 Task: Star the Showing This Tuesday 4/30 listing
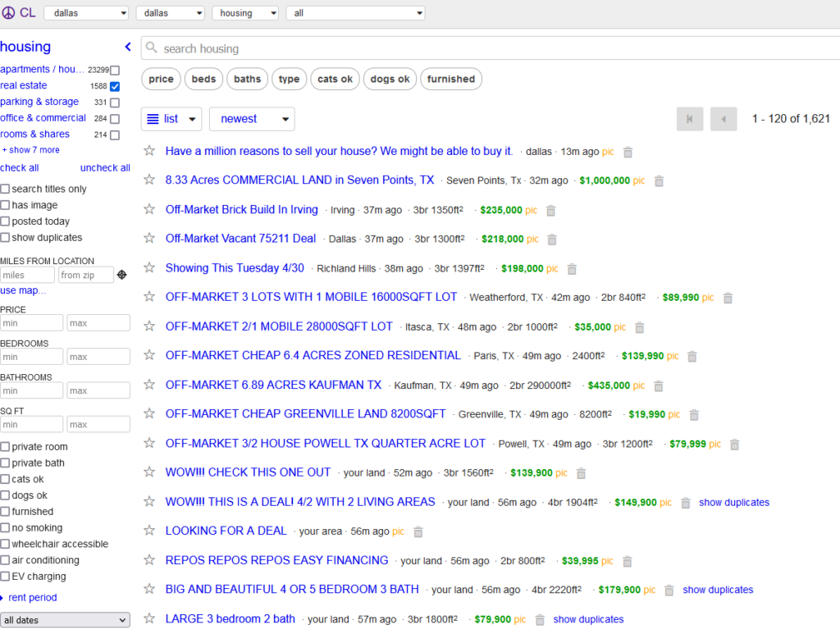click(149, 267)
